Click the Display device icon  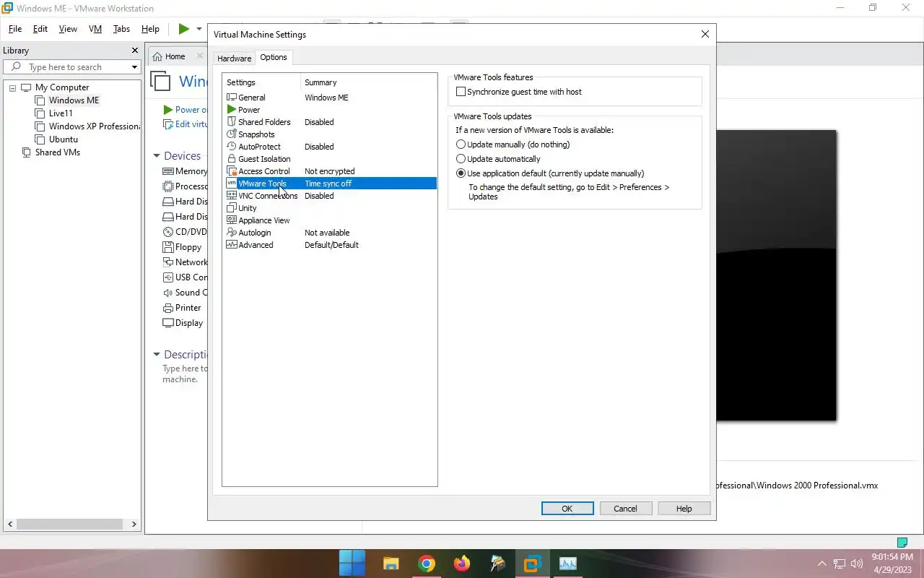pos(168,323)
